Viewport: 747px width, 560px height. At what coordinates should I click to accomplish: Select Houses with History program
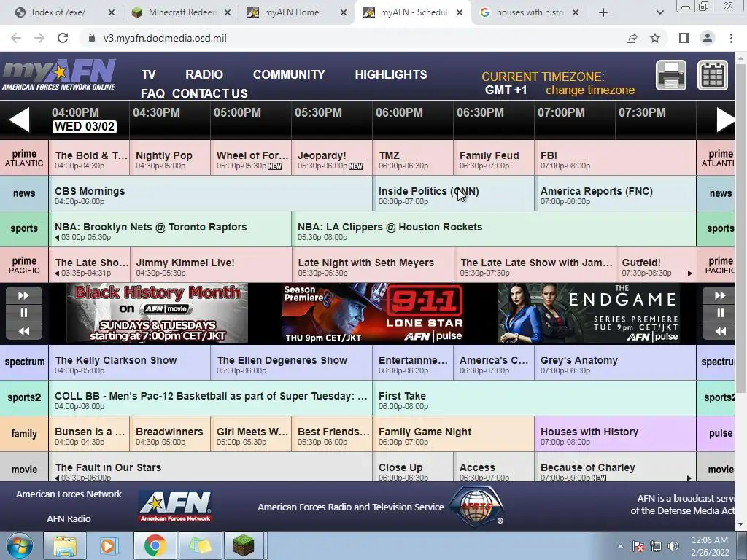pyautogui.click(x=615, y=435)
